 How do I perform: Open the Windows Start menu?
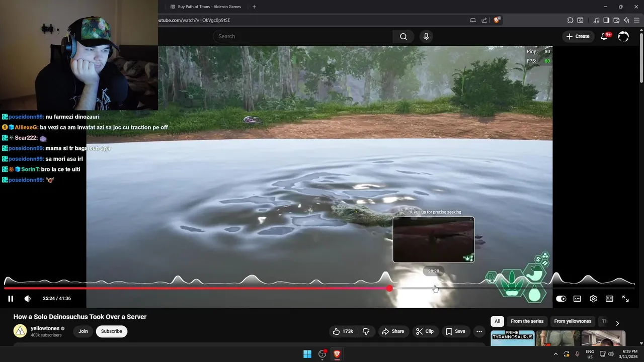[307, 354]
